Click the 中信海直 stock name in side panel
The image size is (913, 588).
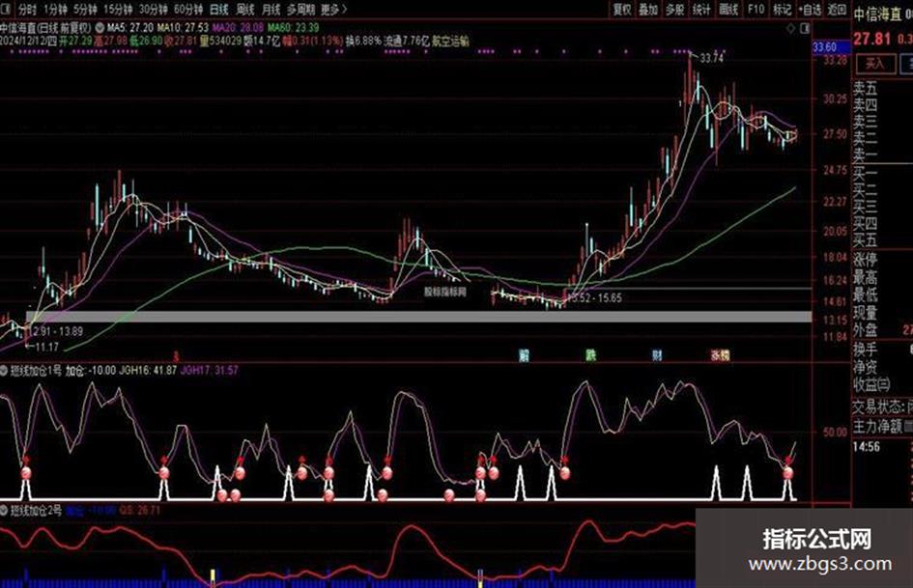[x=877, y=15]
